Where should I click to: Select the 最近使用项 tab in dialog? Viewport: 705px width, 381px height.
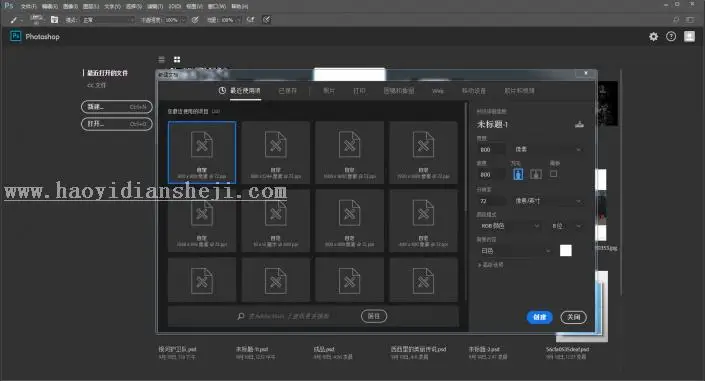(x=240, y=91)
